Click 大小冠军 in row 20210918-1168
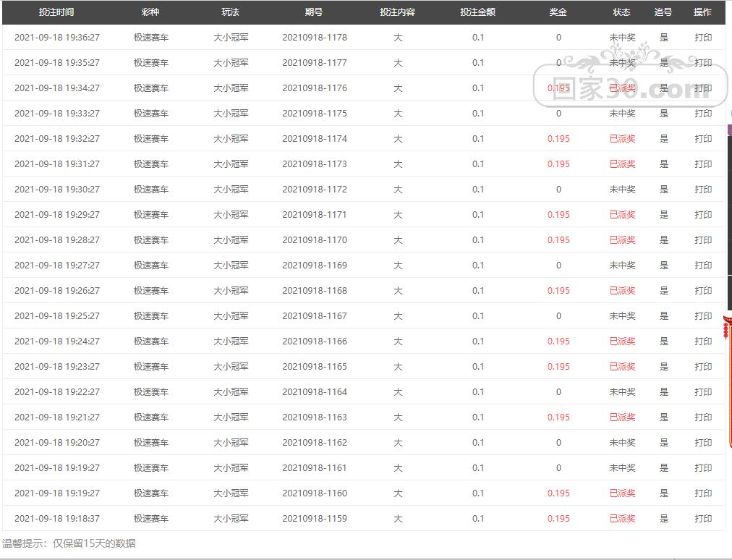Viewport: 732px width, 560px height. pyautogui.click(x=231, y=291)
